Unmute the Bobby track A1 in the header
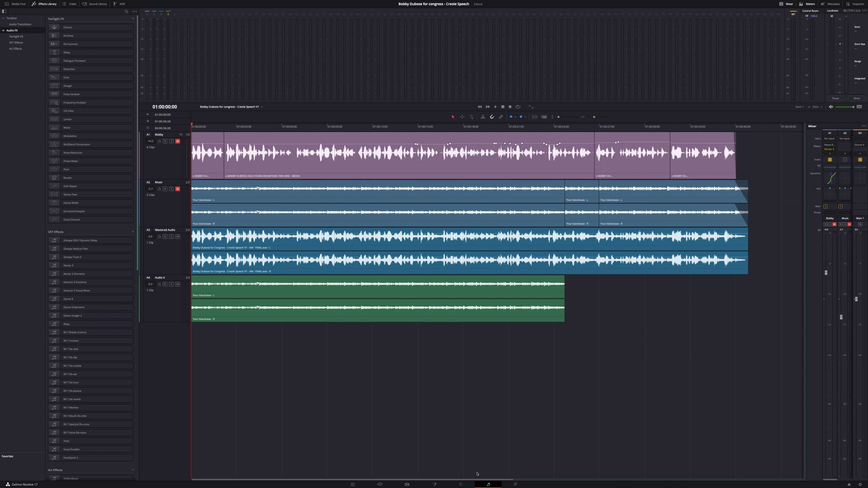The image size is (868, 488). pyautogui.click(x=178, y=141)
